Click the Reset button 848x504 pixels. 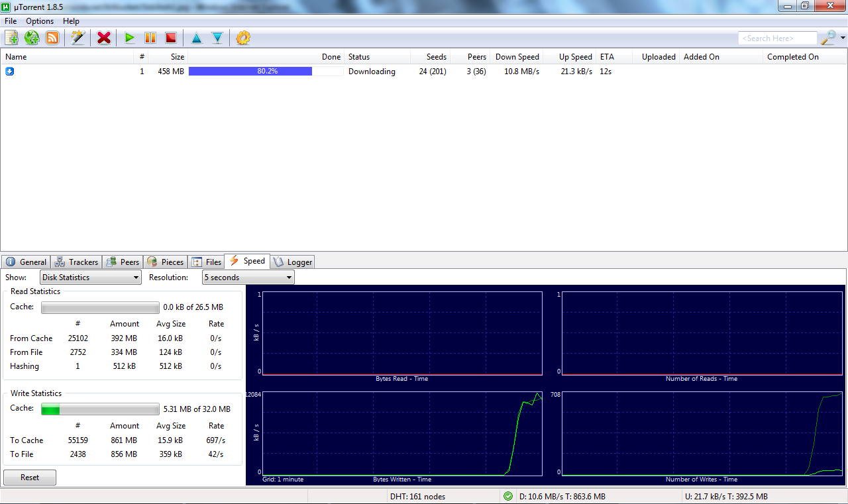point(30,478)
